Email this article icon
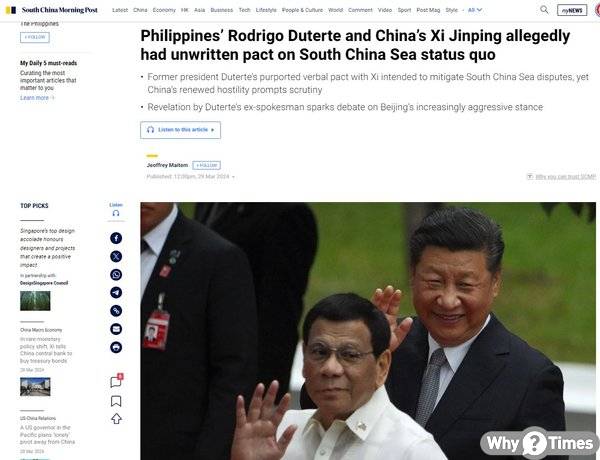 116,329
